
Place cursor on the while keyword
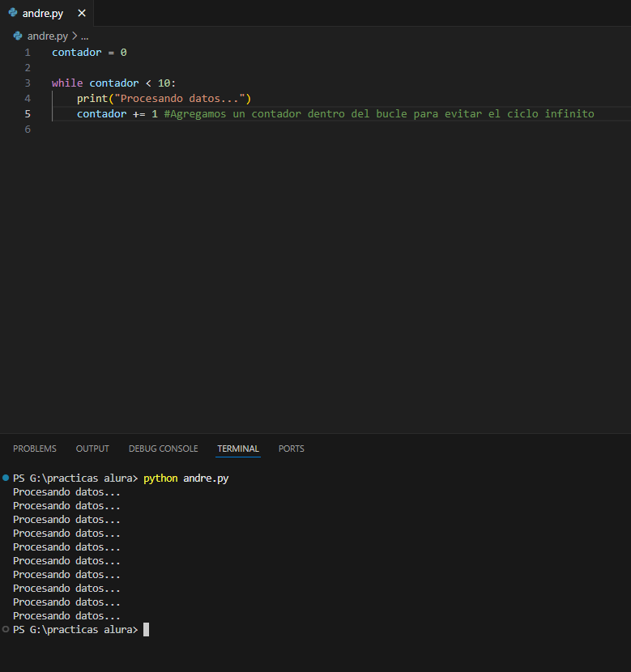coord(67,83)
